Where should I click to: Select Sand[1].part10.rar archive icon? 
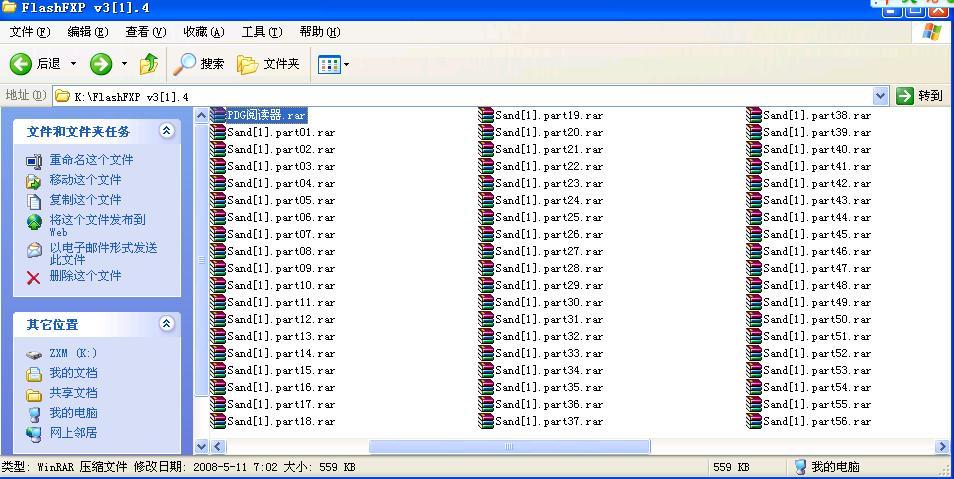coord(218,285)
